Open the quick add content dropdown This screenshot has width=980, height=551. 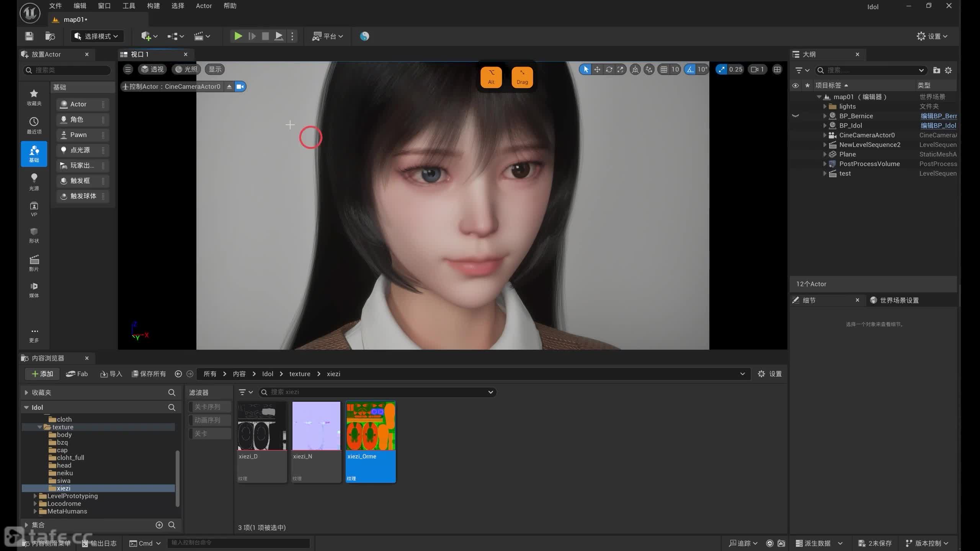point(149,36)
